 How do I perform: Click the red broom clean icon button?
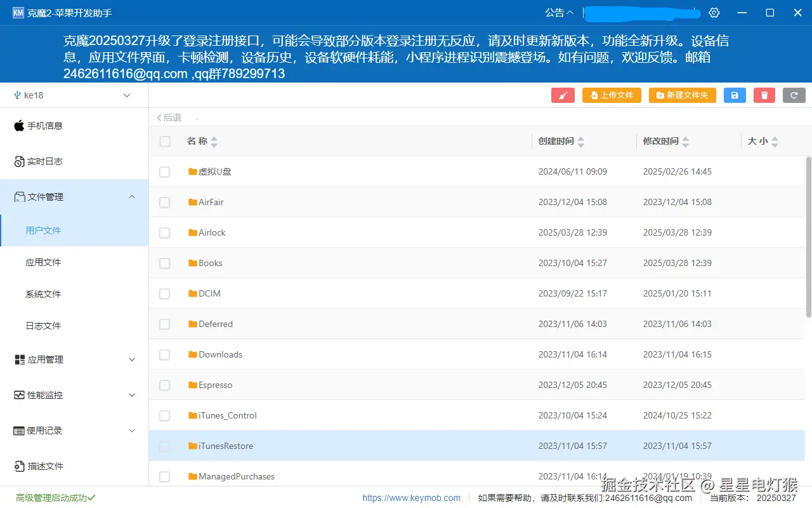point(563,95)
